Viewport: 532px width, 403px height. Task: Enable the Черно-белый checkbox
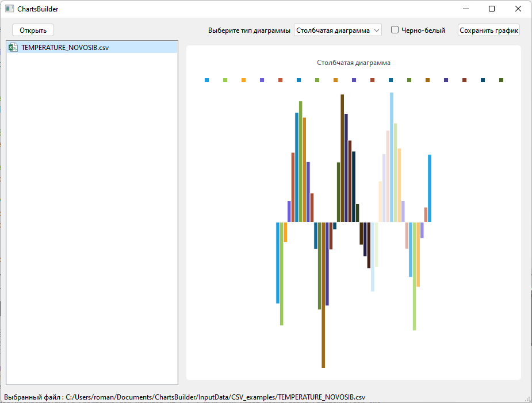click(x=394, y=29)
